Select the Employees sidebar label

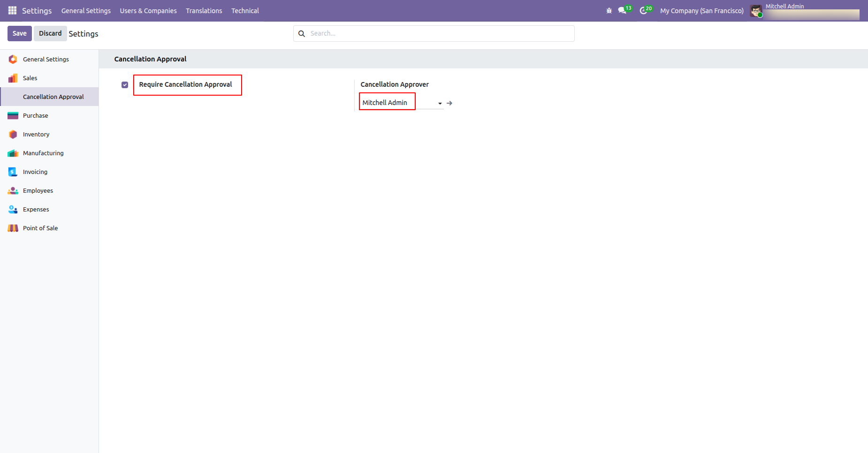[38, 190]
